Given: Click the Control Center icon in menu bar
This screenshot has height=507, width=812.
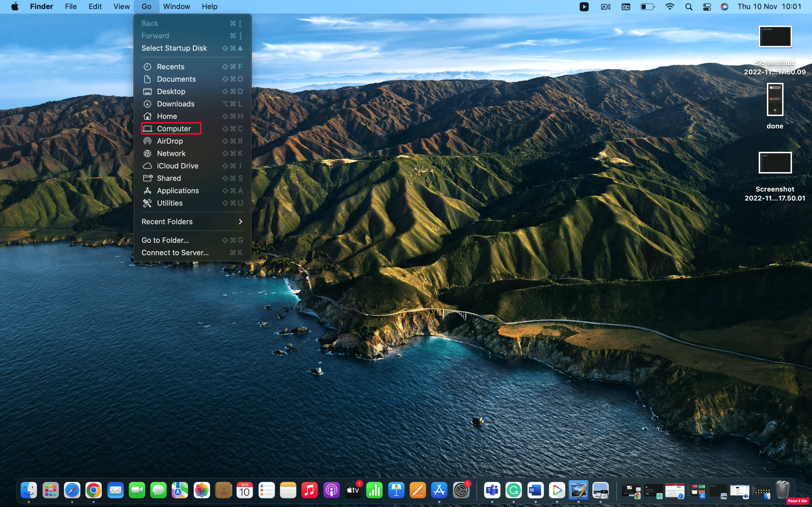Looking at the screenshot, I should point(707,6).
